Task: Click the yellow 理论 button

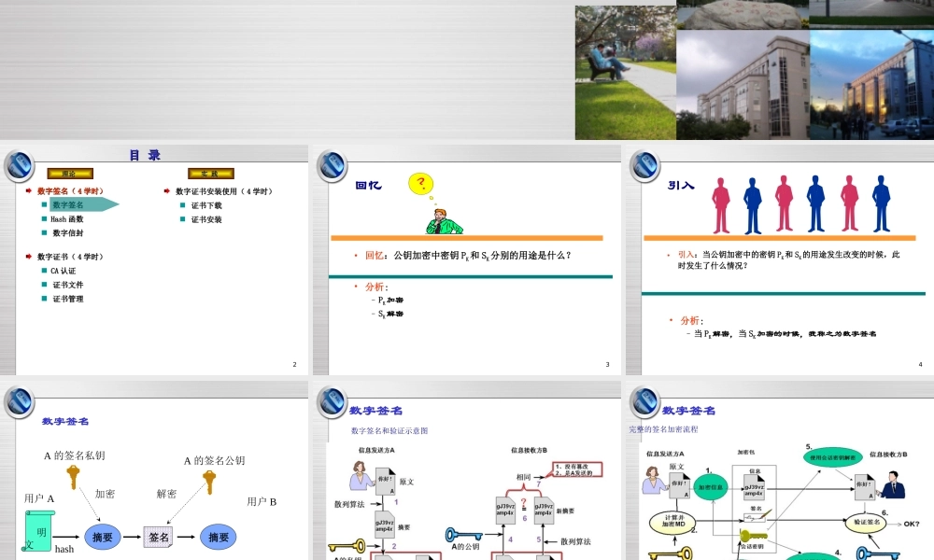Action: click(x=70, y=174)
